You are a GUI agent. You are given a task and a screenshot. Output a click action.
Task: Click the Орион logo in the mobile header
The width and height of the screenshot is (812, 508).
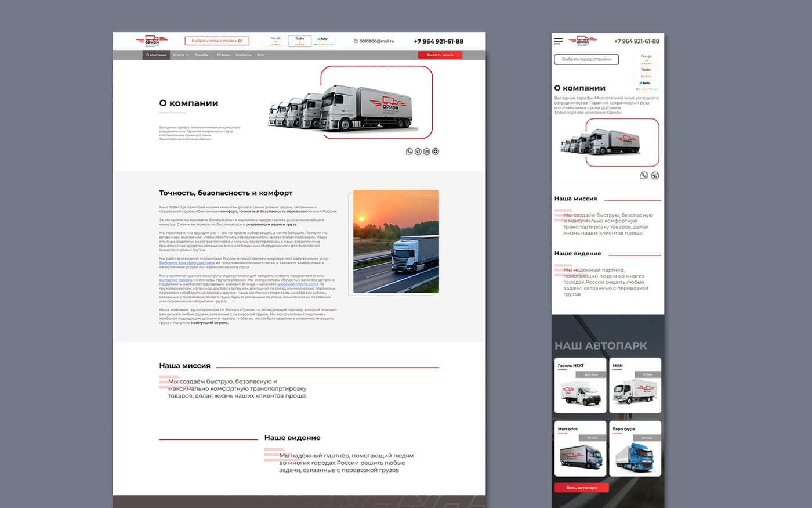[582, 41]
